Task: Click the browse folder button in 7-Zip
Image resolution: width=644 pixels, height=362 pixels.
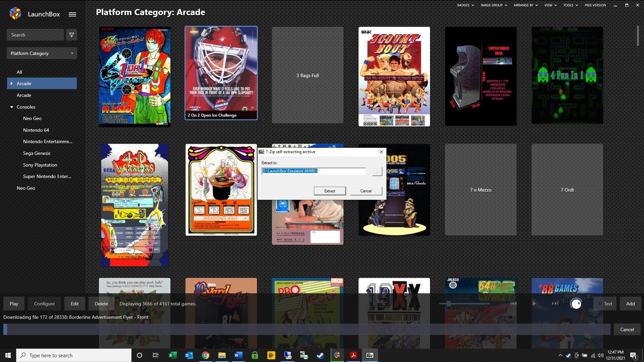Action: click(x=377, y=172)
